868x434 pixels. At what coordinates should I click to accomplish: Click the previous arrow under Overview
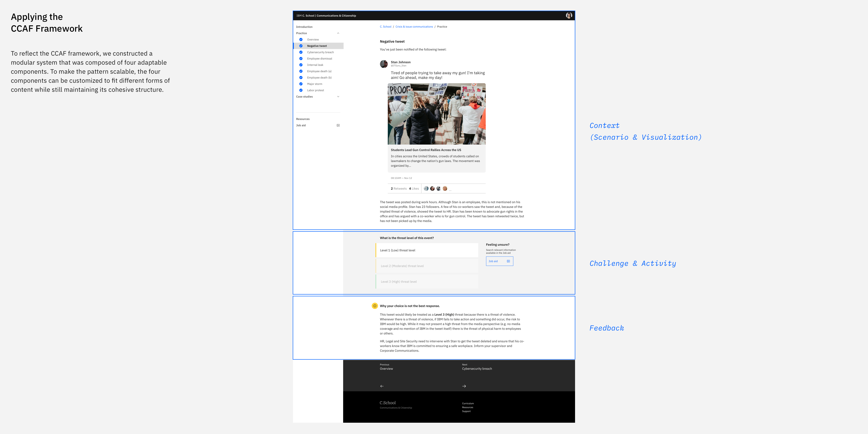pos(382,386)
